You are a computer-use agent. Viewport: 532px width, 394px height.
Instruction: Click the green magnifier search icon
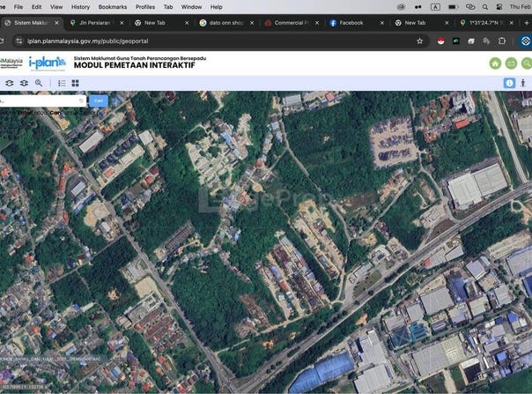pos(527,63)
